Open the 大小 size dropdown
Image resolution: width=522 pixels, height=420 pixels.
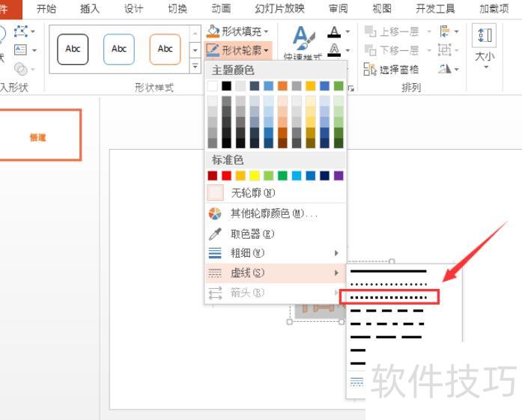(485, 46)
